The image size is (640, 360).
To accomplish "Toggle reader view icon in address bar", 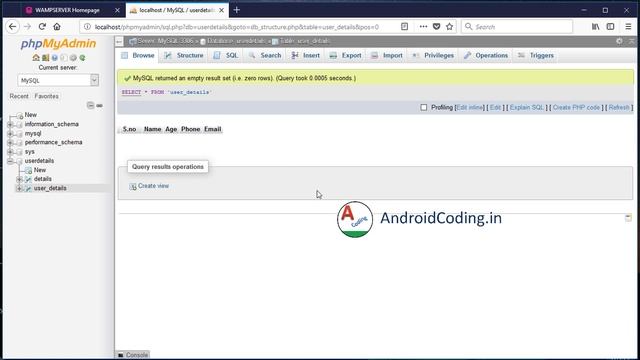I will click(x=404, y=27).
